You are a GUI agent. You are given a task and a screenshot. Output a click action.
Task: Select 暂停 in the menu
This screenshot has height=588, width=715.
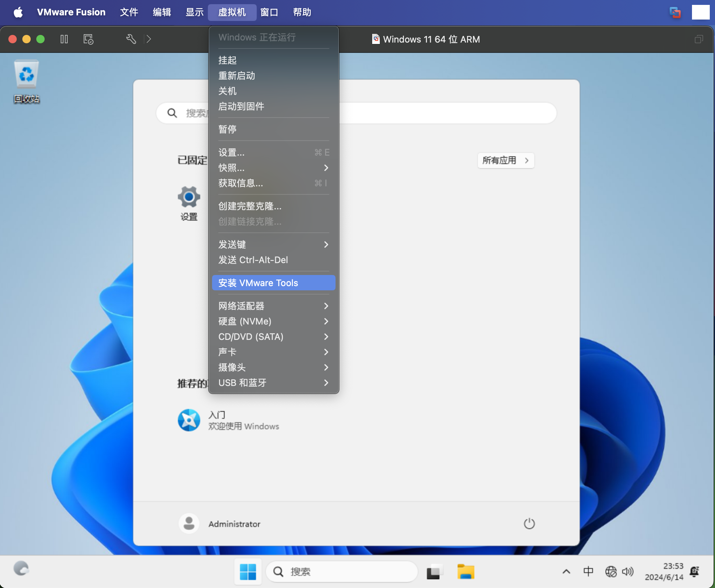pyautogui.click(x=273, y=129)
